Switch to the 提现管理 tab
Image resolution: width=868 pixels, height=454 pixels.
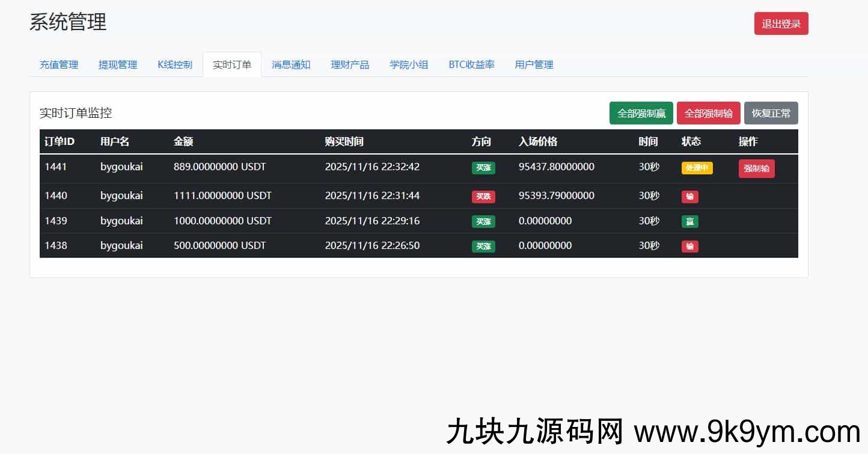(x=118, y=64)
